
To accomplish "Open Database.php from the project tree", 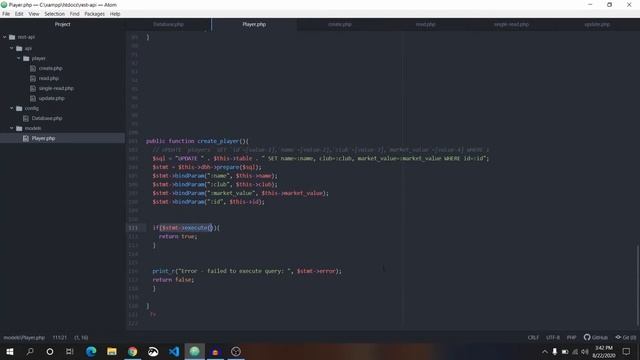I will (x=47, y=118).
